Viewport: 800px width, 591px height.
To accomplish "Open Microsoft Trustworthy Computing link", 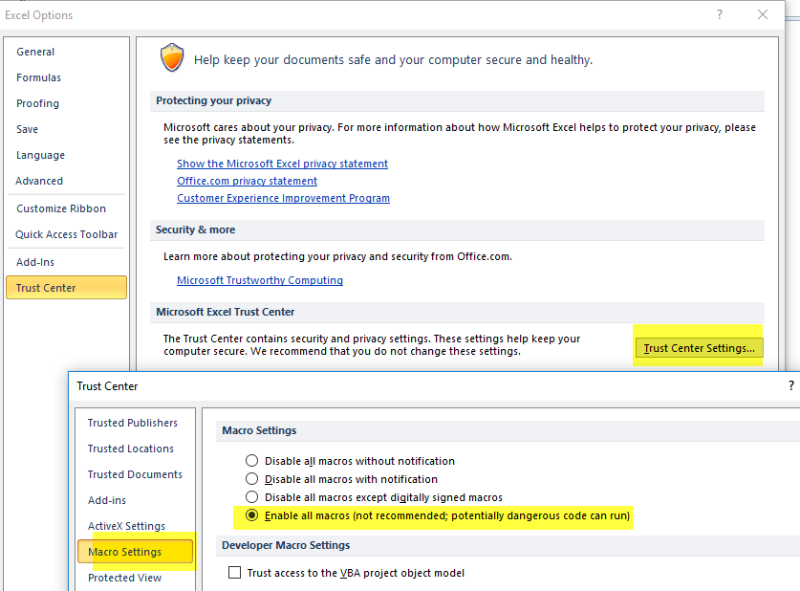I will click(260, 281).
